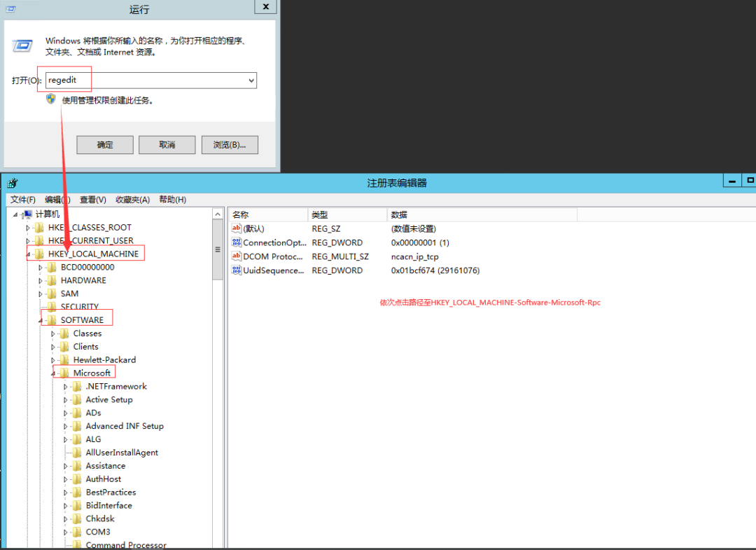The height and width of the screenshot is (550, 756).
Task: Click the 数据 column header
Action: (482, 214)
